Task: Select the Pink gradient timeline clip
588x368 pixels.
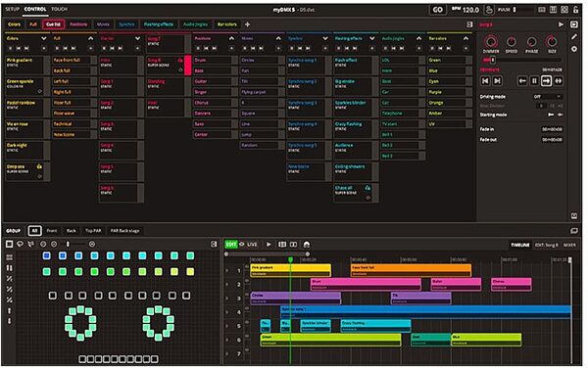Action: tap(291, 270)
